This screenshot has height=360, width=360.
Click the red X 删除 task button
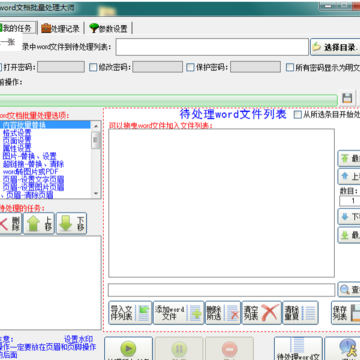coord(10,223)
